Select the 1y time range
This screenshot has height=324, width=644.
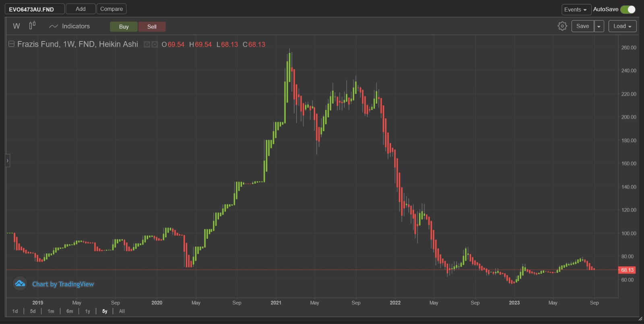[87, 311]
